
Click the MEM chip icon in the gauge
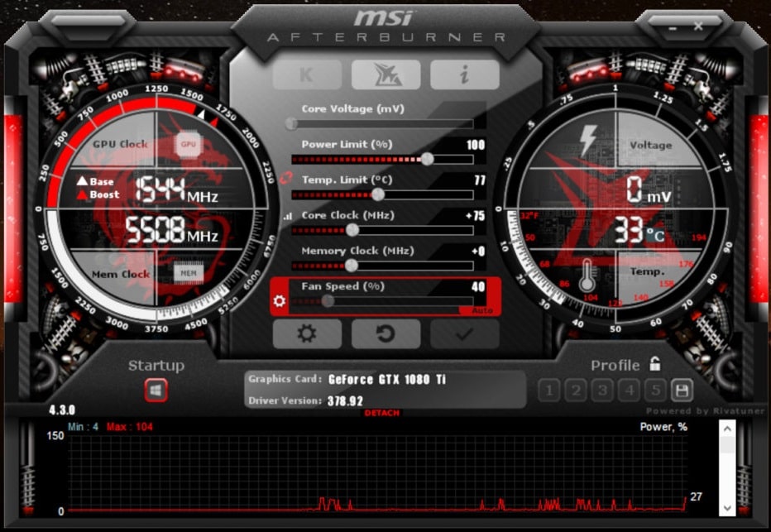(189, 273)
